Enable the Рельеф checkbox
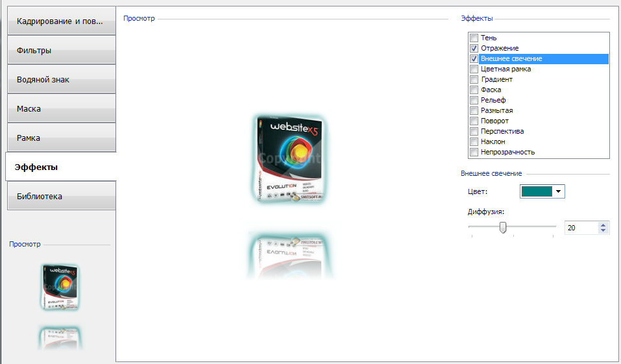The height and width of the screenshot is (364, 621). point(474,100)
